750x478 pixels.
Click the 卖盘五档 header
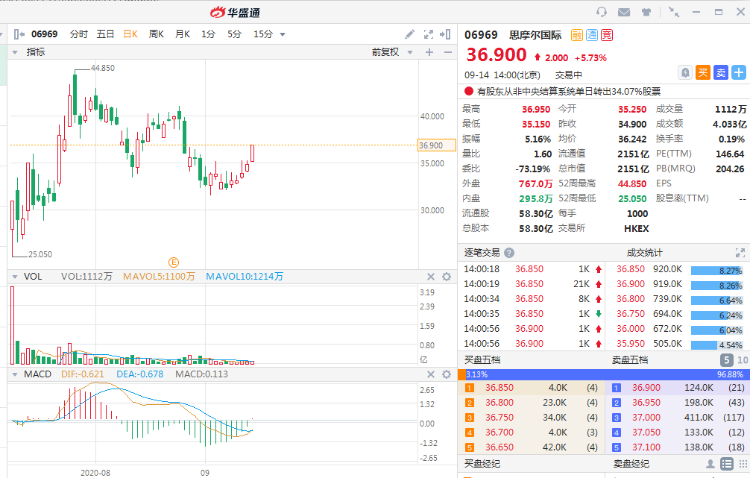(x=630, y=360)
